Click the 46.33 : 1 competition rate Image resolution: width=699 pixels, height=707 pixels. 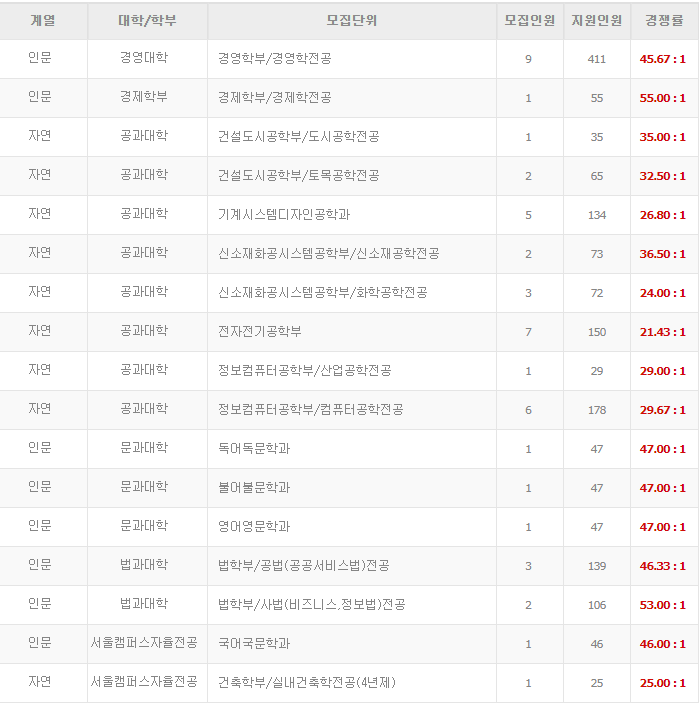click(x=662, y=566)
